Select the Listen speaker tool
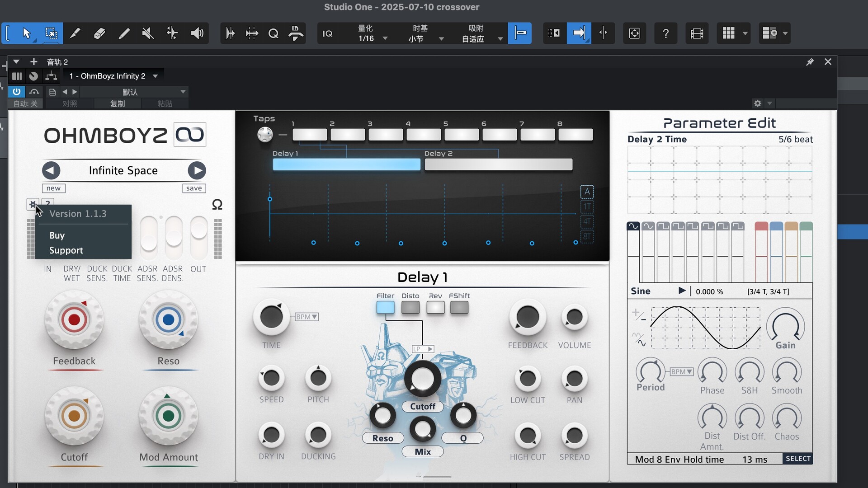 tap(197, 33)
